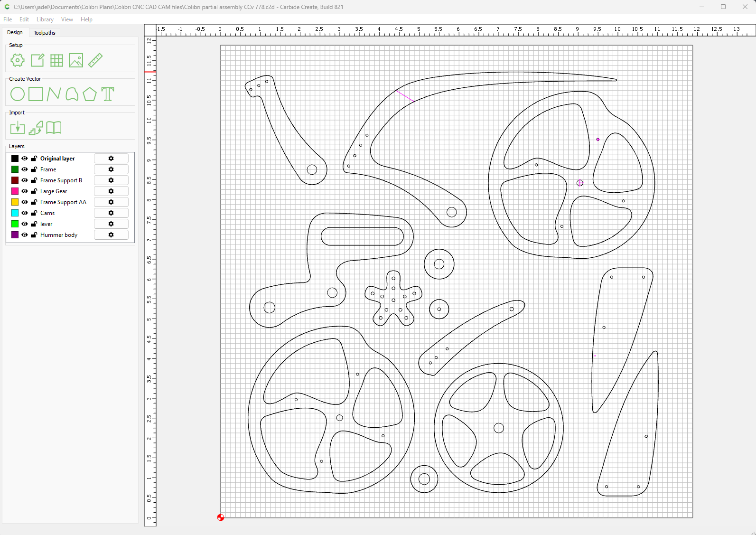The width and height of the screenshot is (756, 535).
Task: Hide the Large Gear layer
Action: (x=25, y=191)
